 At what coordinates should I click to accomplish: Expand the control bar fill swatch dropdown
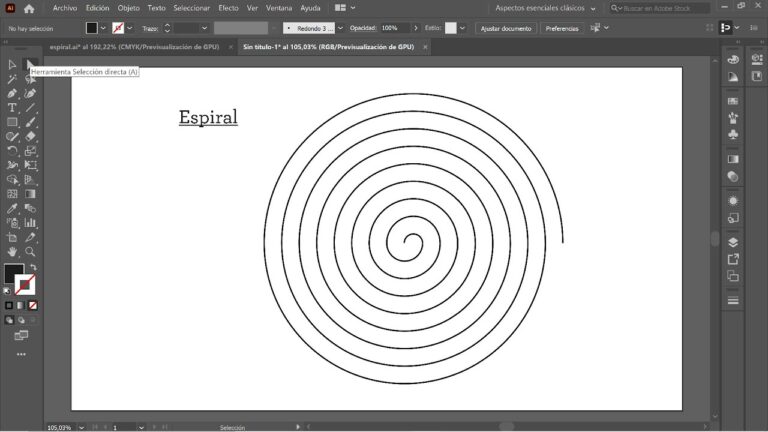(x=103, y=28)
